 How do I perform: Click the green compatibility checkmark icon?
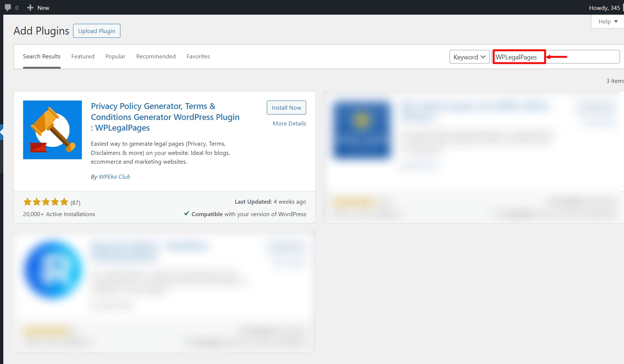[186, 214]
